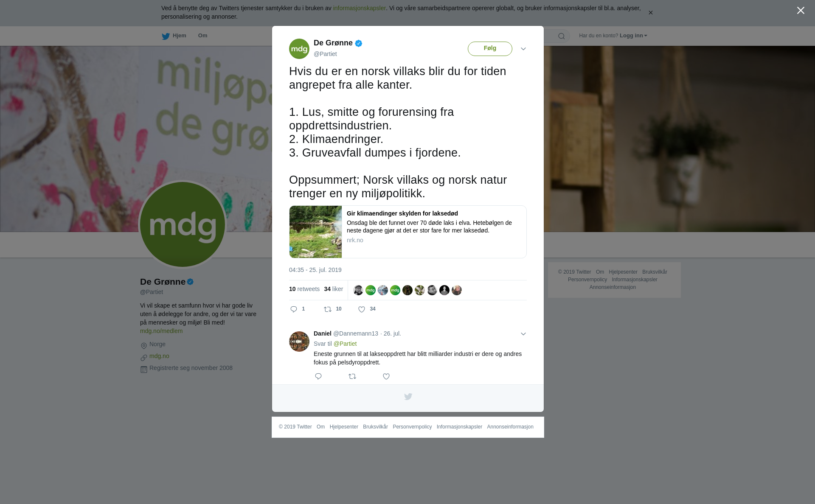Open the Logg inn dropdown
The width and height of the screenshot is (815, 504).
633,36
